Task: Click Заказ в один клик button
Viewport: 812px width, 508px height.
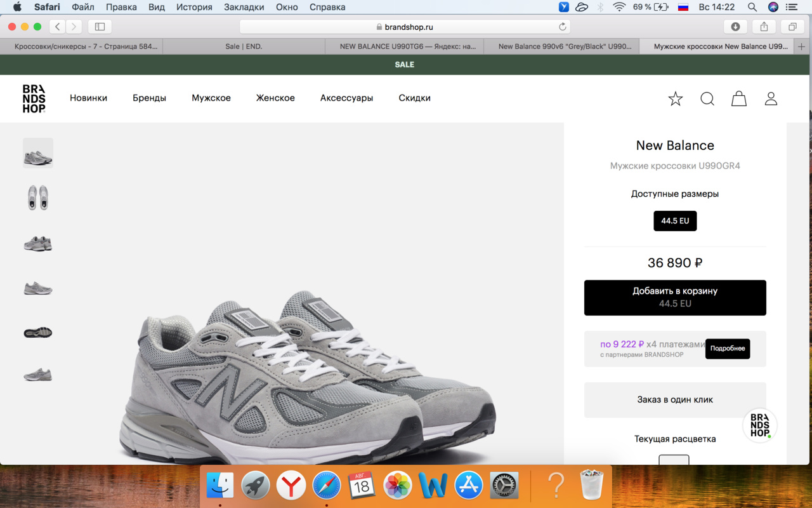Action: tap(675, 399)
